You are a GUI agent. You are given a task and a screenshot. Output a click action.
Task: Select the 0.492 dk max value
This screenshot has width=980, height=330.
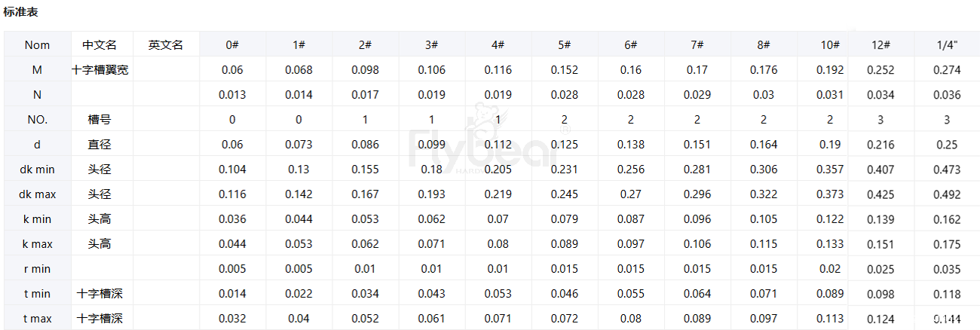click(947, 194)
